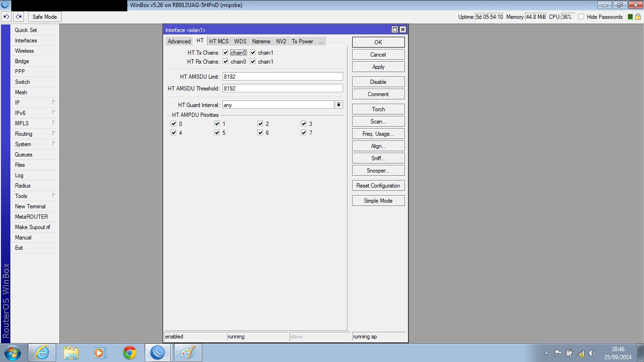Close the Interface wlan1 window
The width and height of the screenshot is (644, 362).
click(x=403, y=30)
